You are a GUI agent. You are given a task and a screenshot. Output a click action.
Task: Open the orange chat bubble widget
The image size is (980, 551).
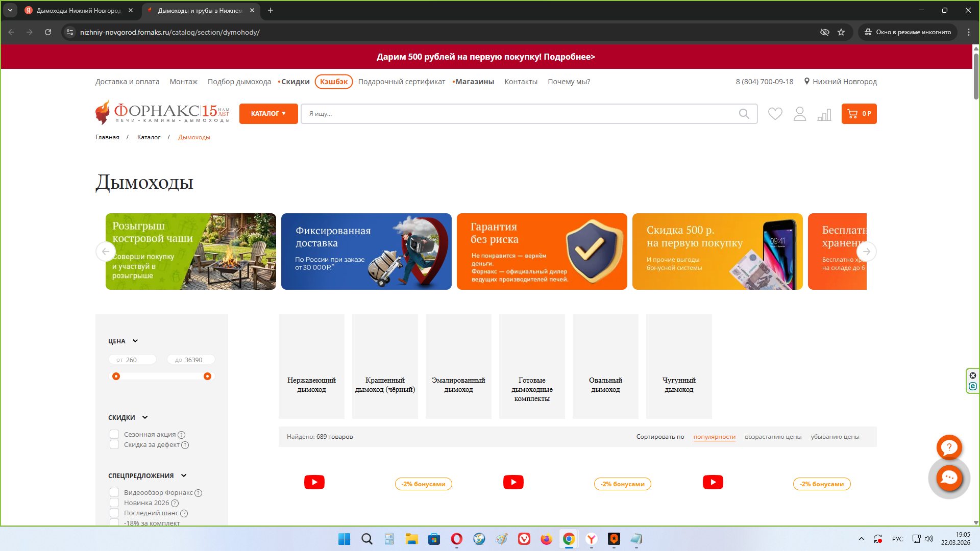[949, 478]
